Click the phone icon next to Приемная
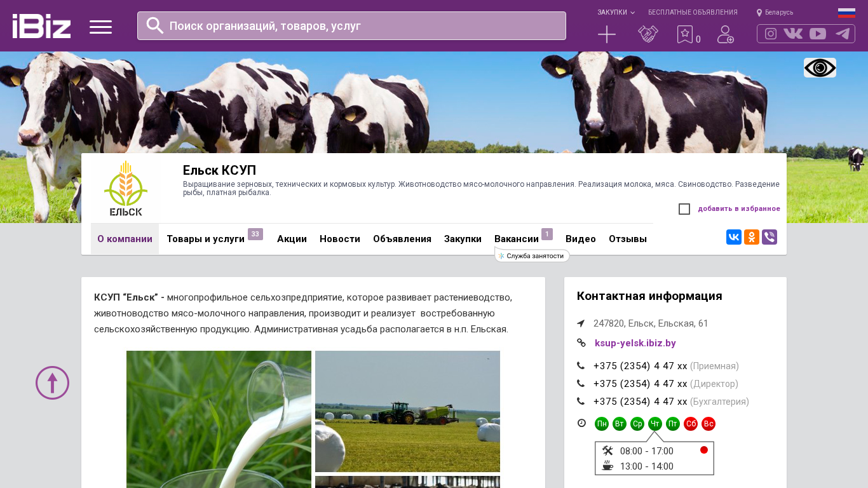 (x=581, y=366)
